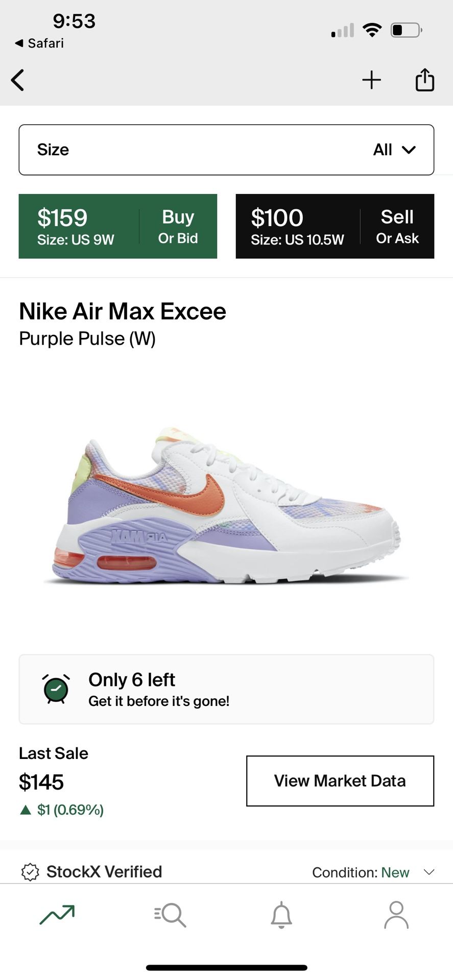Tap the Only 6 left banner
This screenshot has width=453, height=980.
(x=226, y=689)
